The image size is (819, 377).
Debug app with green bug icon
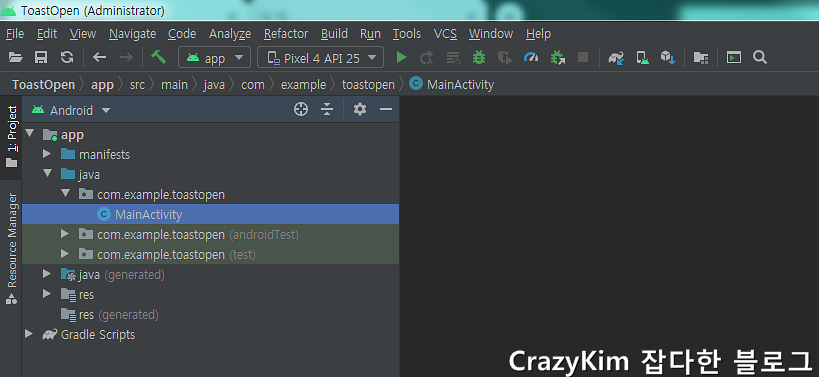click(478, 57)
